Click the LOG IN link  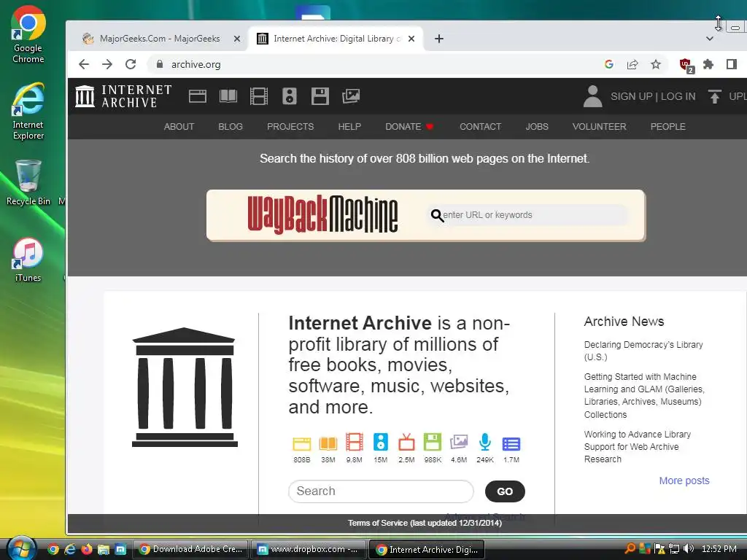[678, 96]
